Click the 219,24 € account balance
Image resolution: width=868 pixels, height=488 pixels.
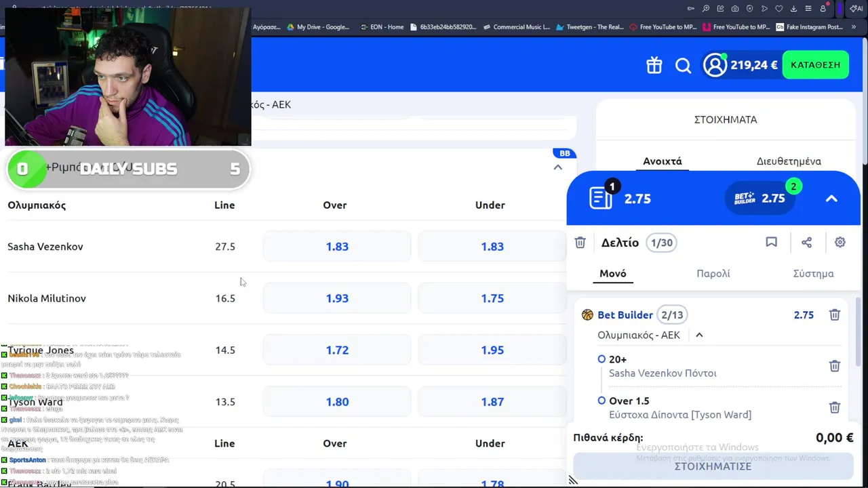click(754, 65)
